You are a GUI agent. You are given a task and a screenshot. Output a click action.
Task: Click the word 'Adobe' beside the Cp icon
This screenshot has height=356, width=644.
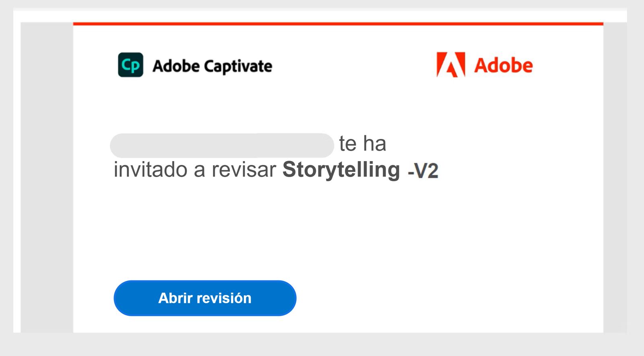176,66
